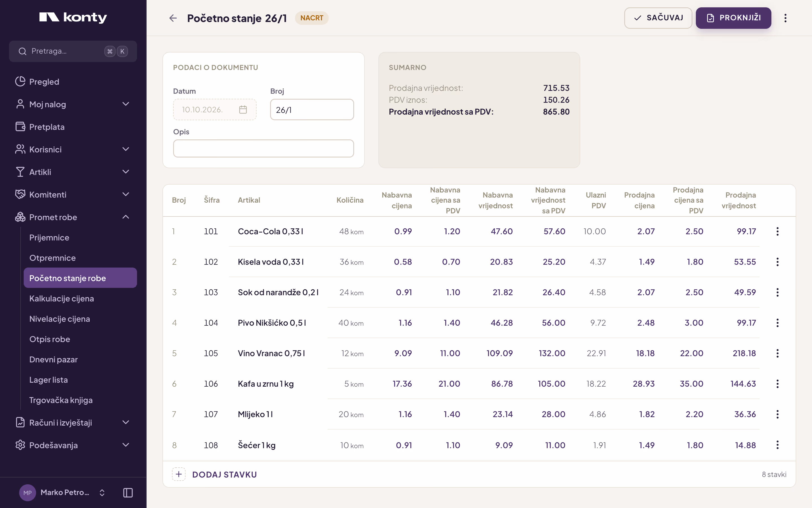Open row menu for Coca-Cola 0,33 l
The height and width of the screenshot is (508, 812).
[x=777, y=231]
